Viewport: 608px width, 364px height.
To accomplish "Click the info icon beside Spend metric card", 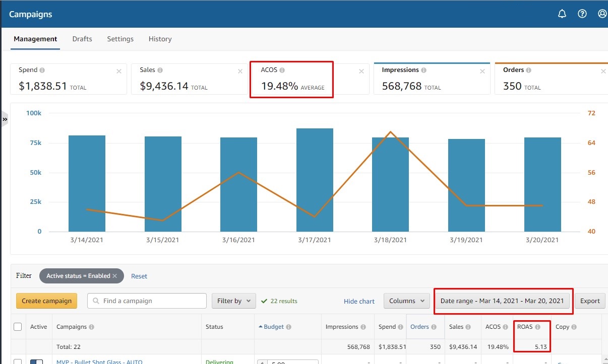I will [42, 70].
